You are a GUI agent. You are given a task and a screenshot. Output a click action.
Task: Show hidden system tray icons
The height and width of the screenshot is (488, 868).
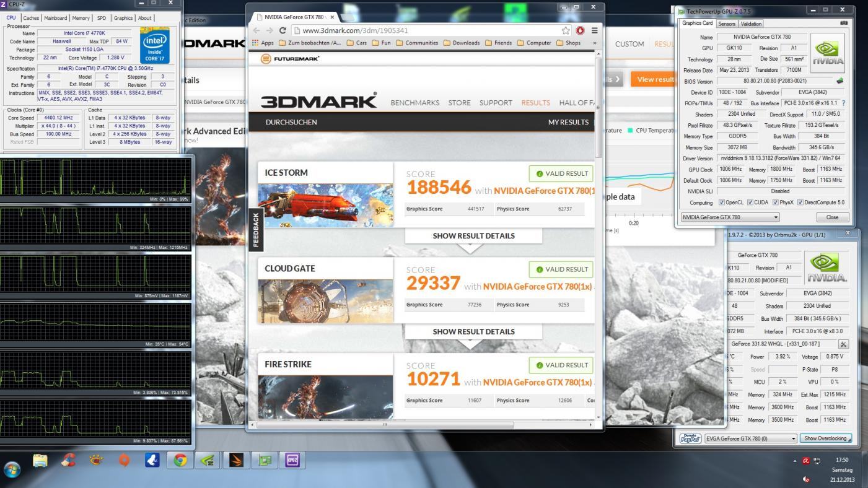(794, 461)
